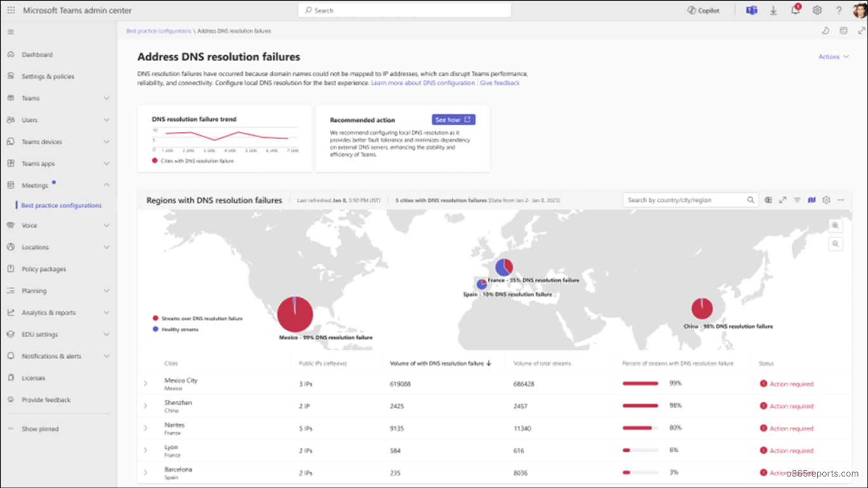This screenshot has width=868, height=488.
Task: Expand the Teams devices chevron
Action: coord(107,142)
